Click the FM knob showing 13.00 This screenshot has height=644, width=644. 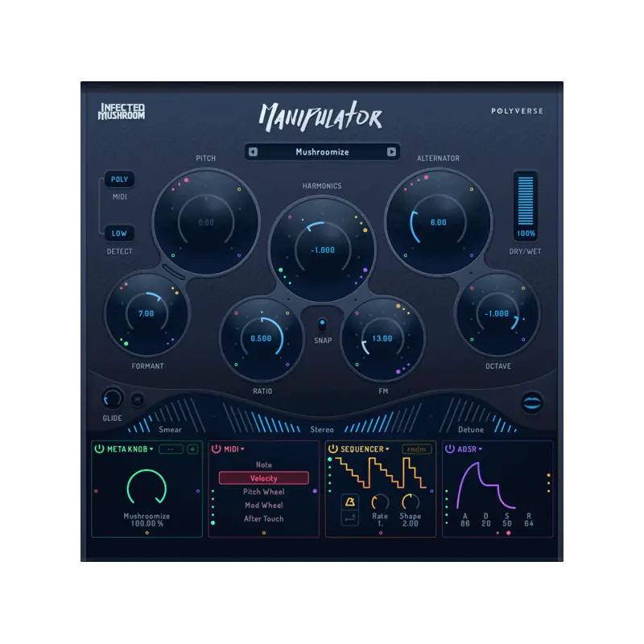pyautogui.click(x=383, y=338)
